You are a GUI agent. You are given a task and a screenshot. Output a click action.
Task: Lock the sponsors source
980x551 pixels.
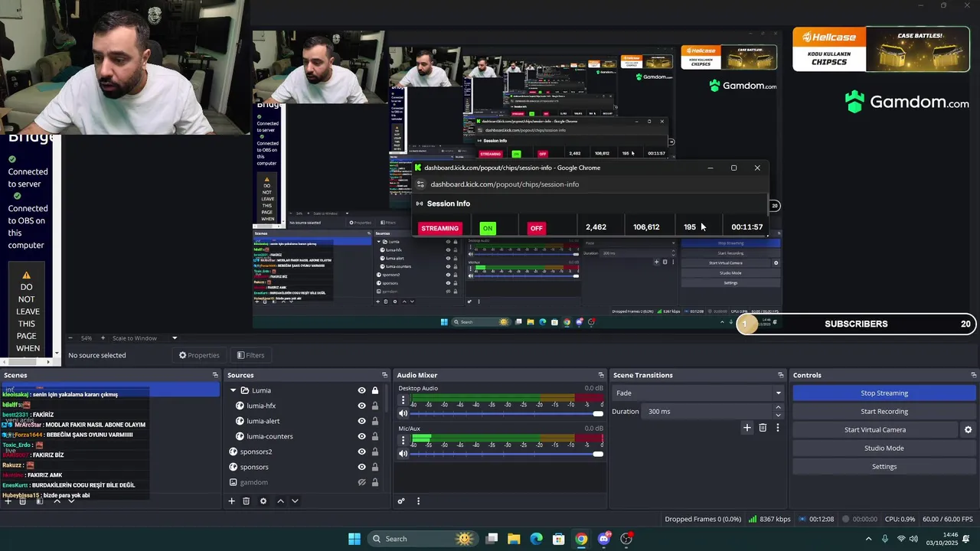coord(375,467)
